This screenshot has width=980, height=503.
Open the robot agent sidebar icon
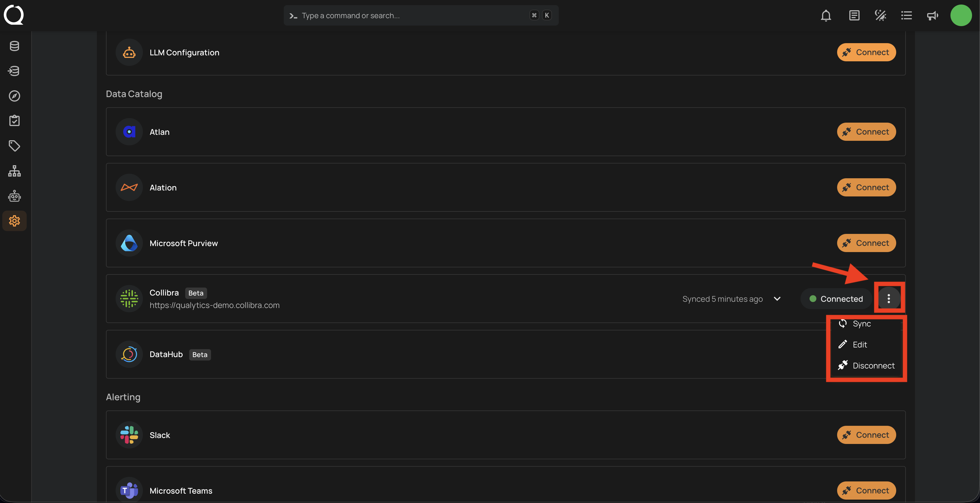click(14, 196)
